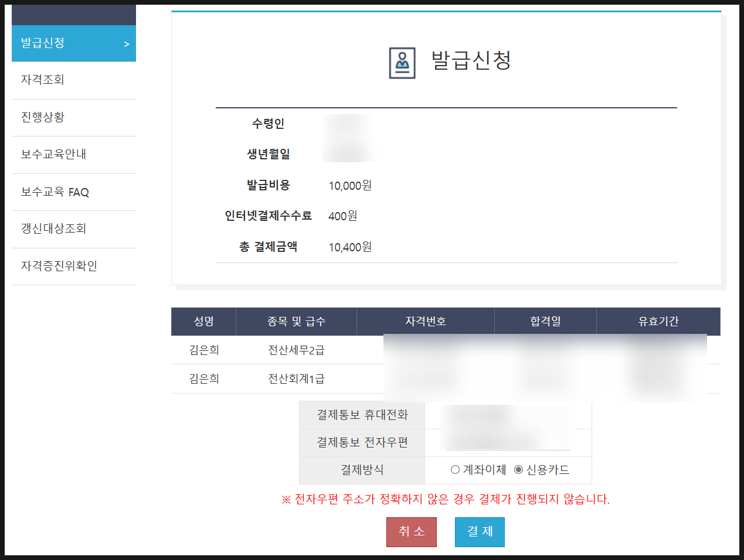Viewport: 744px width, 560px height.
Task: Focus the 결제통보 휴대전화 field
Action: [x=508, y=415]
